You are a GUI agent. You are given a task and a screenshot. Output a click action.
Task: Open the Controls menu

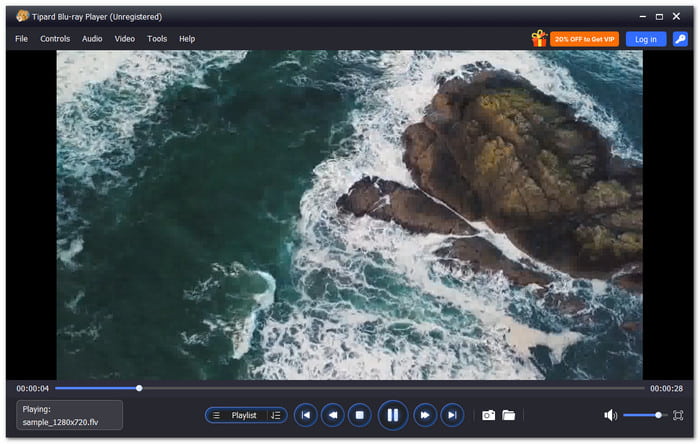(55, 39)
